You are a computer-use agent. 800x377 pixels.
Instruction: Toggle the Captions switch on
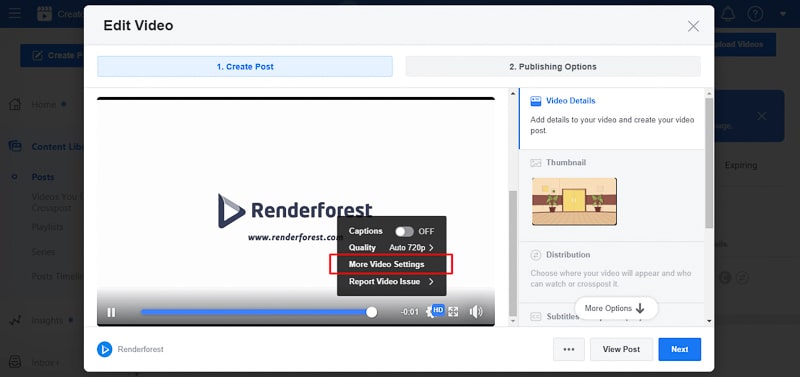click(404, 232)
